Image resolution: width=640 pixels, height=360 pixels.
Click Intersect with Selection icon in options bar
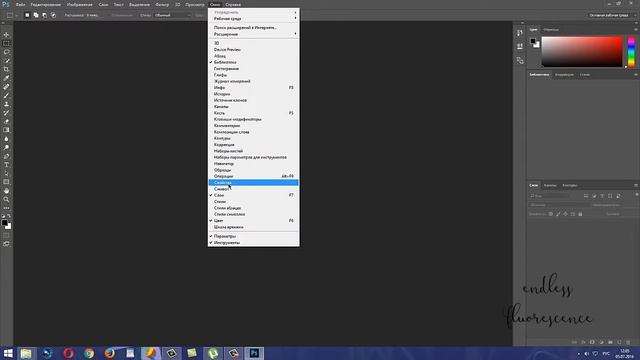pyautogui.click(x=53, y=15)
